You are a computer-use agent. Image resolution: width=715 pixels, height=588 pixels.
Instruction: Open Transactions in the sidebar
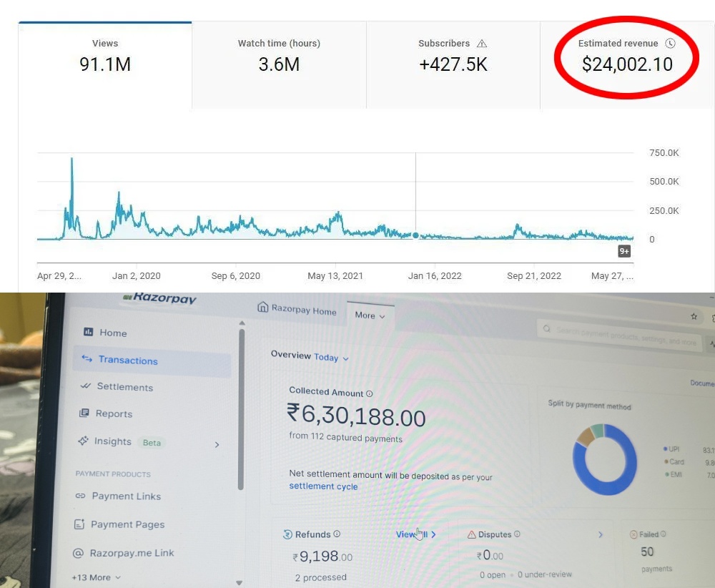152,361
